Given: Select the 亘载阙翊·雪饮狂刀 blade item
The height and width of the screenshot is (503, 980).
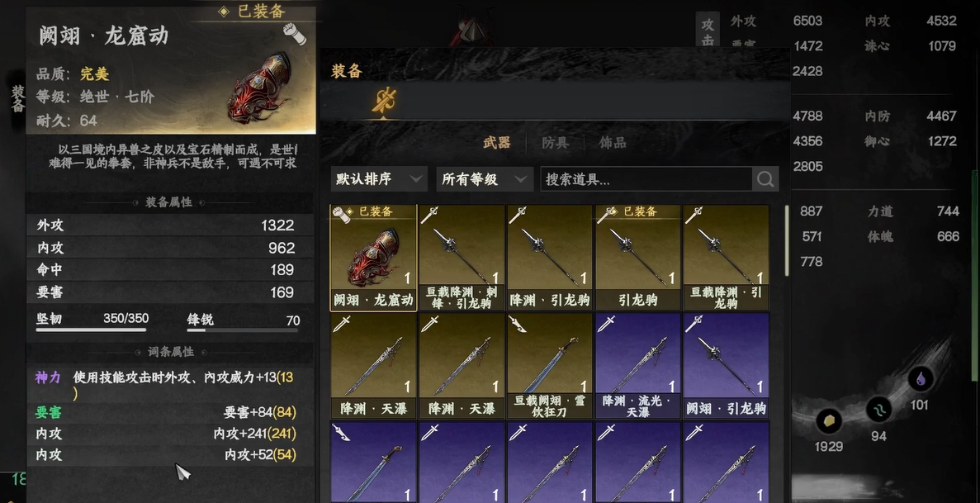Looking at the screenshot, I should pyautogui.click(x=550, y=366).
